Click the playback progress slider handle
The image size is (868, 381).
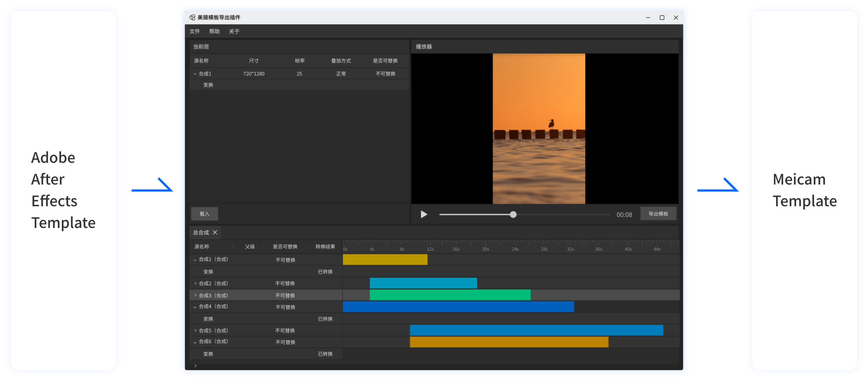pos(513,215)
